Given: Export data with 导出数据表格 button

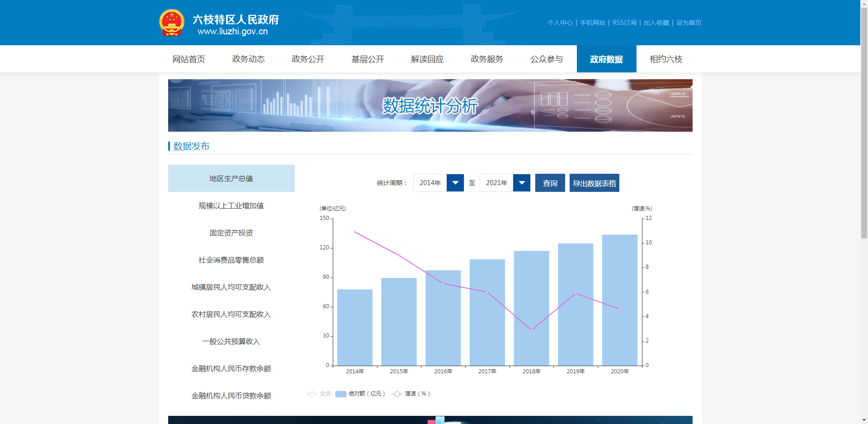Looking at the screenshot, I should [594, 183].
